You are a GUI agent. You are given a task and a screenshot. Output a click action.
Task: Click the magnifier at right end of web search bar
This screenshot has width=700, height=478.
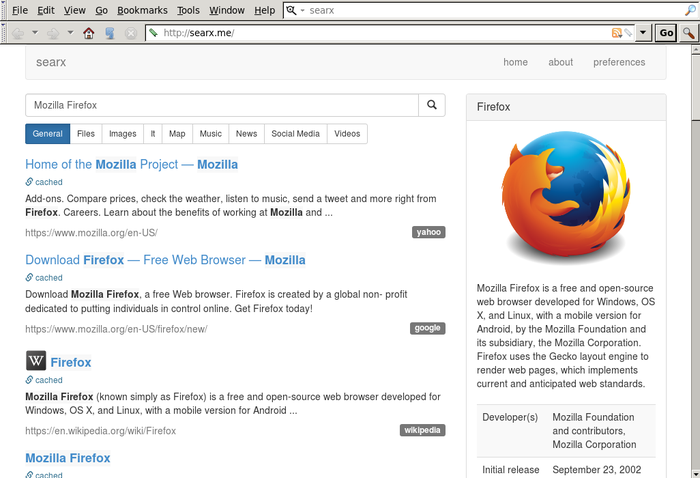pyautogui.click(x=690, y=10)
